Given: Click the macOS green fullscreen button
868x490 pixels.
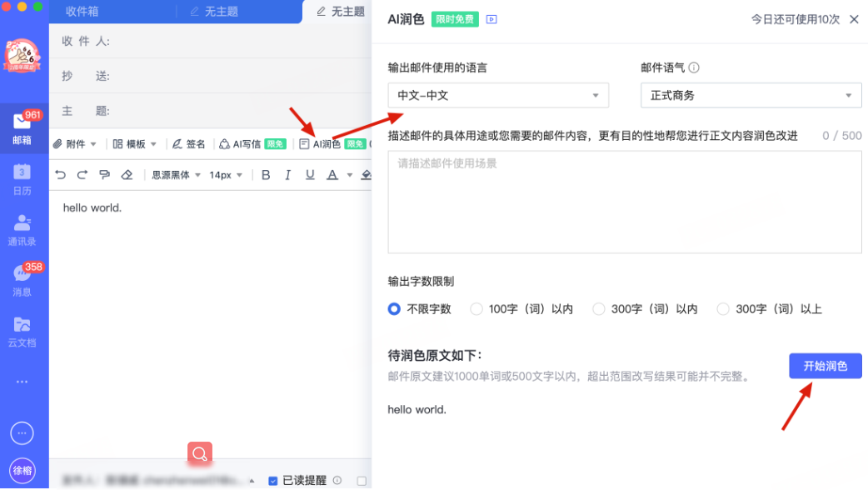Looking at the screenshot, I should pos(37,6).
